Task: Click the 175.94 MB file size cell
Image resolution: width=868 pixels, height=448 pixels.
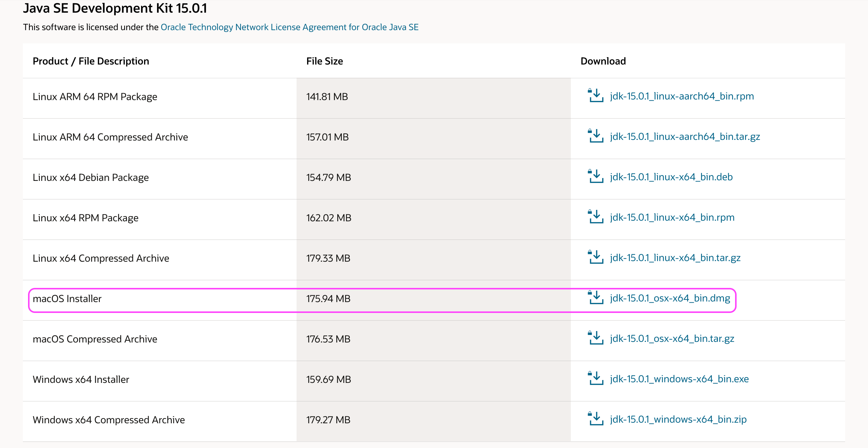Action: [434, 300]
